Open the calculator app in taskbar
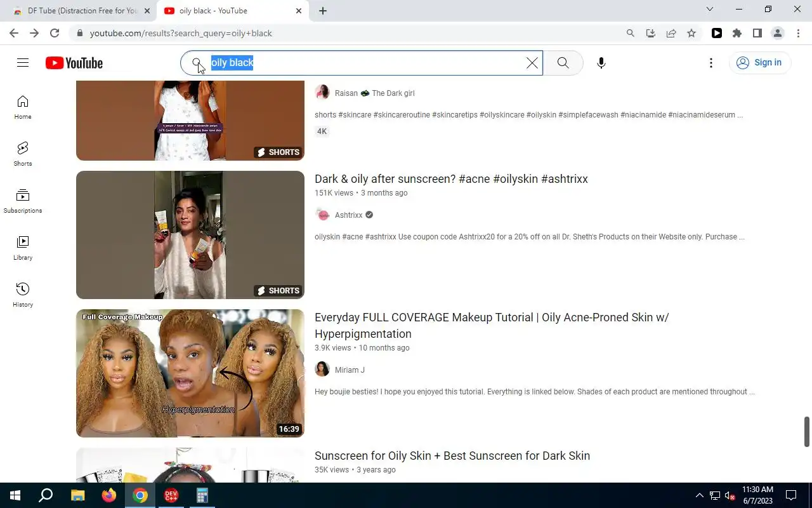Image resolution: width=812 pixels, height=508 pixels. point(202,495)
